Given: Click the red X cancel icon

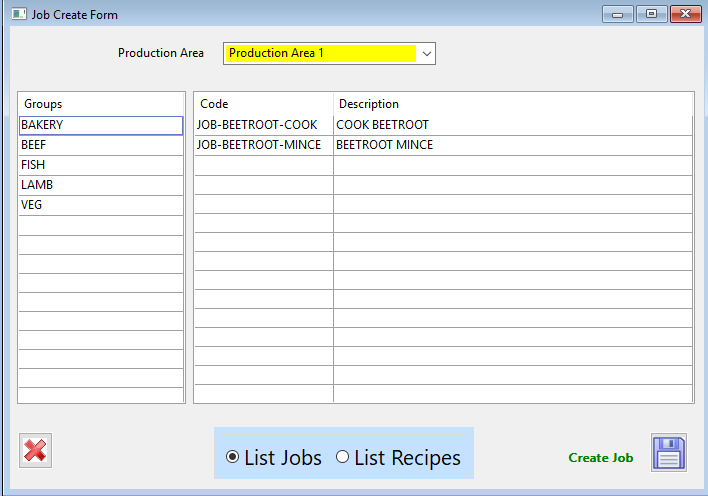Looking at the screenshot, I should [35, 450].
